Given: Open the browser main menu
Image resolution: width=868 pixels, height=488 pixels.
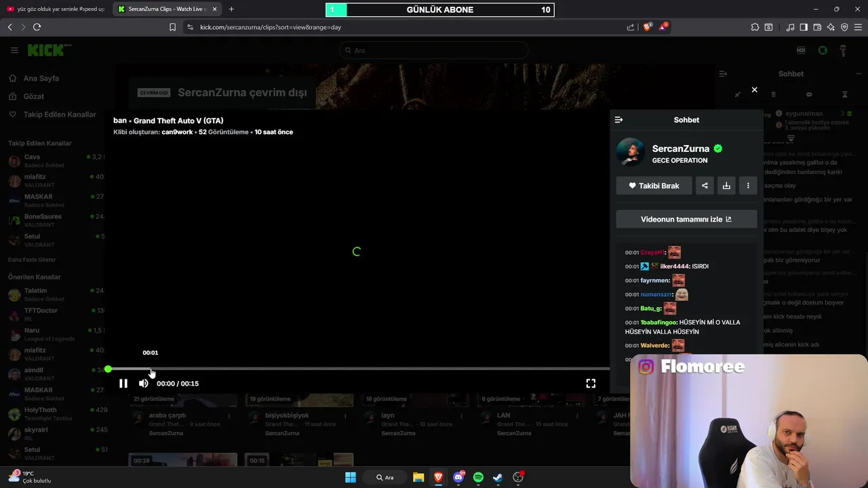Looking at the screenshot, I should [x=859, y=27].
